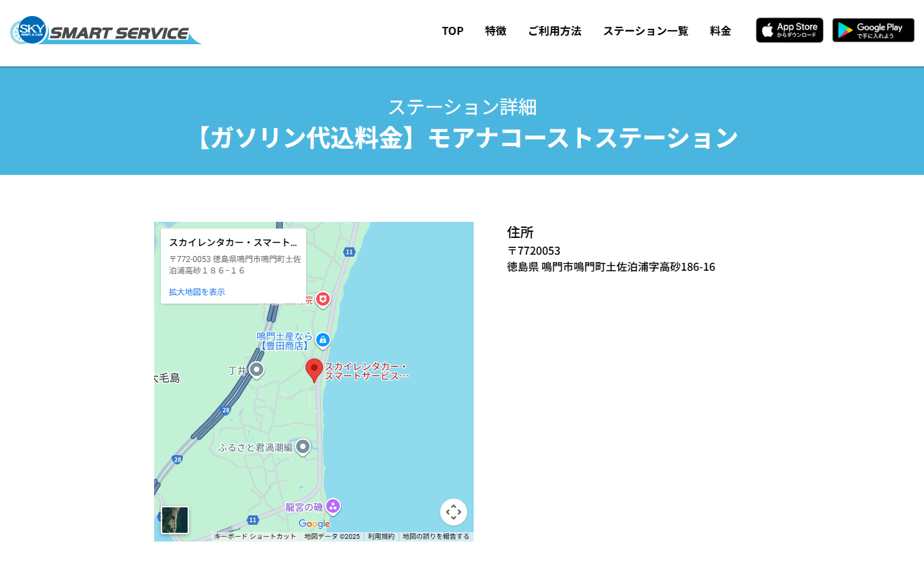The height and width of the screenshot is (571, 924).
Task: Click the red station location pin
Action: pos(314,369)
